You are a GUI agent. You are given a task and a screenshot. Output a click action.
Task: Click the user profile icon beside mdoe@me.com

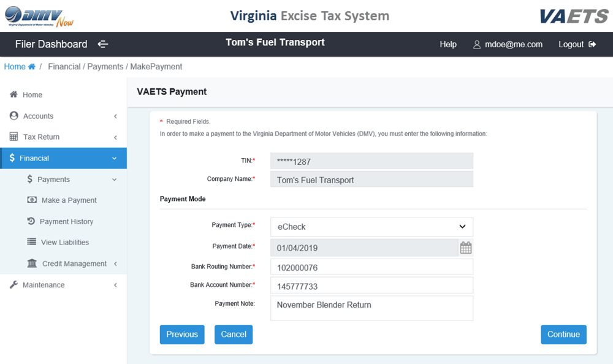click(476, 45)
